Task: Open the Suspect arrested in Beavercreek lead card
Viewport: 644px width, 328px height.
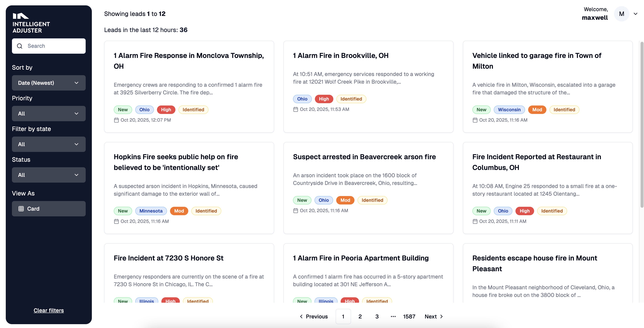Action: point(364,157)
